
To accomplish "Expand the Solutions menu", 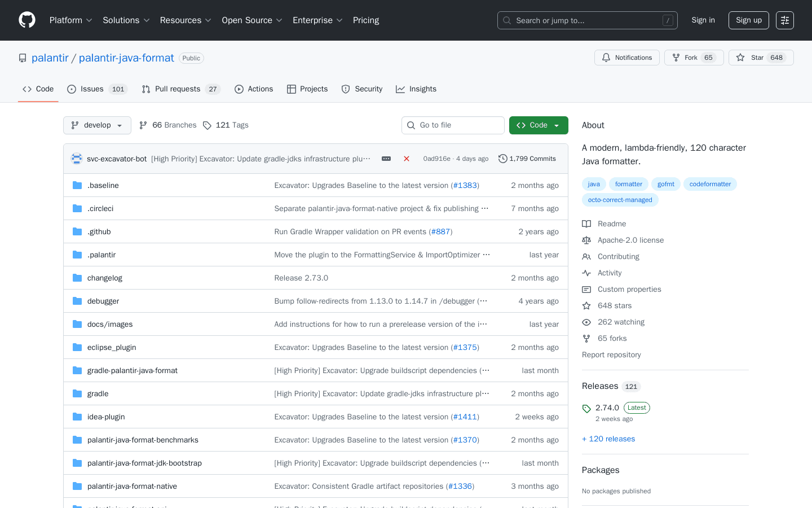I will [x=126, y=20].
